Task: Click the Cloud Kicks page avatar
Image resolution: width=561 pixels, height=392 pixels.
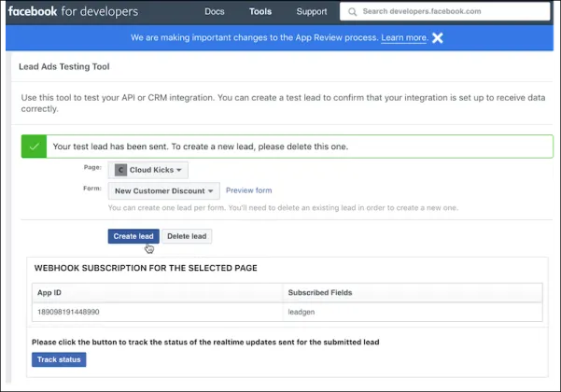Action: click(x=120, y=170)
